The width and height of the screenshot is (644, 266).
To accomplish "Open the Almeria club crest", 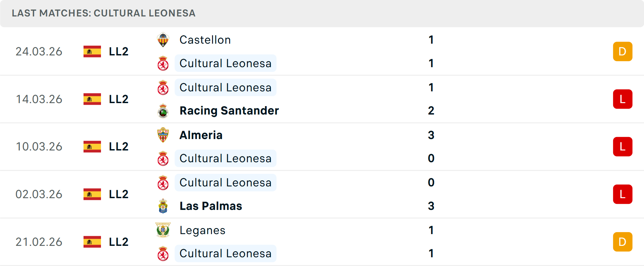I will (x=163, y=135).
